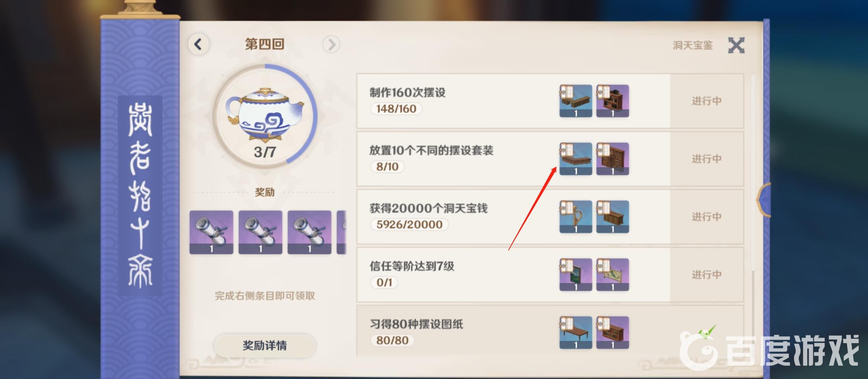This screenshot has width=868, height=379.
Task: View painting reward for 信任等阶达到7级
Action: tap(576, 275)
